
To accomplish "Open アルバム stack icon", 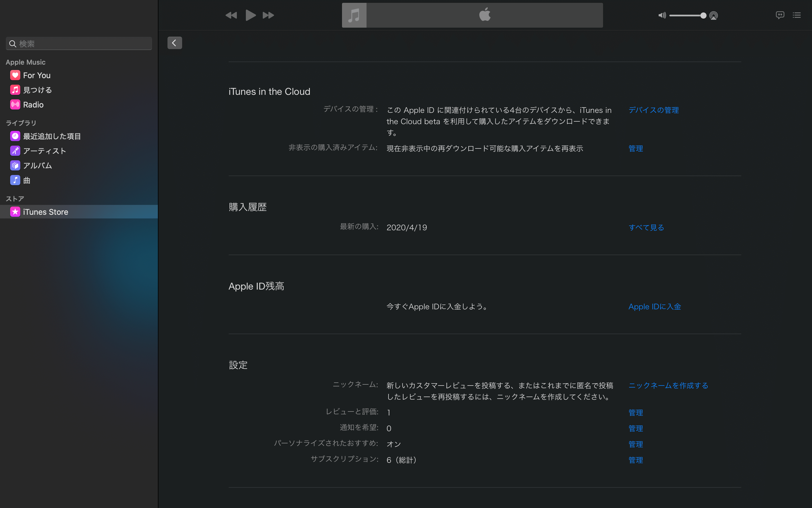I will click(15, 165).
